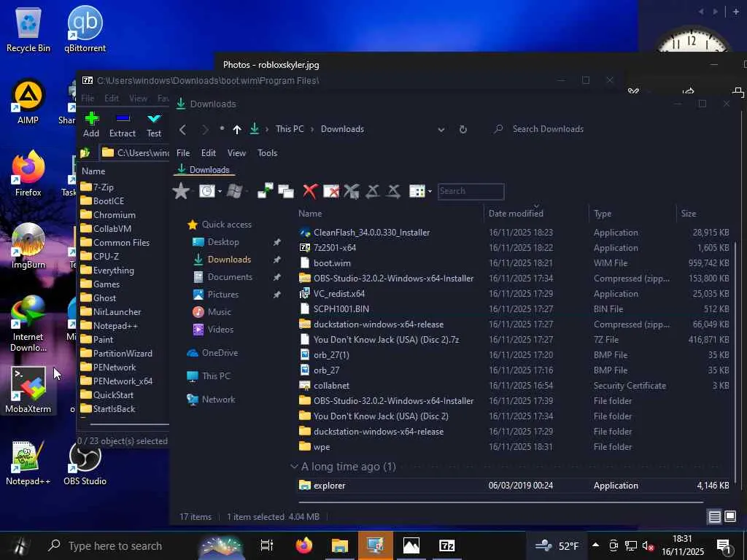Open Firefox from the taskbar
The height and width of the screenshot is (560, 747).
(304, 545)
